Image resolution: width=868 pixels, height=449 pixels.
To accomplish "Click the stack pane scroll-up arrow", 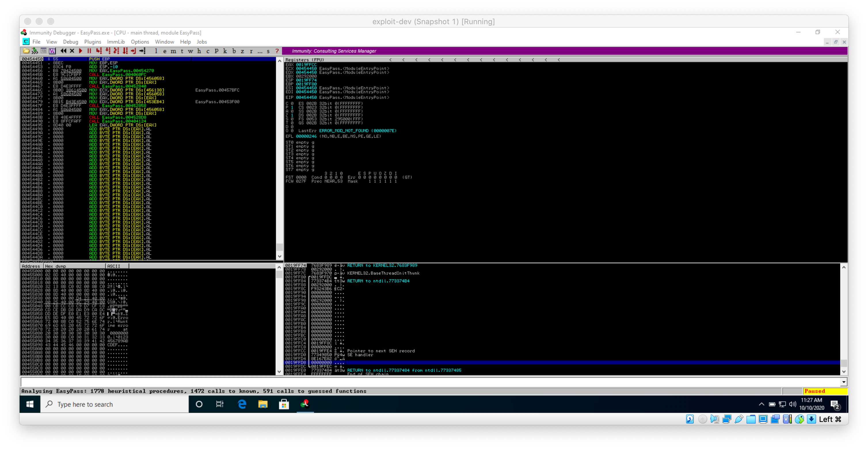I will pos(844,267).
